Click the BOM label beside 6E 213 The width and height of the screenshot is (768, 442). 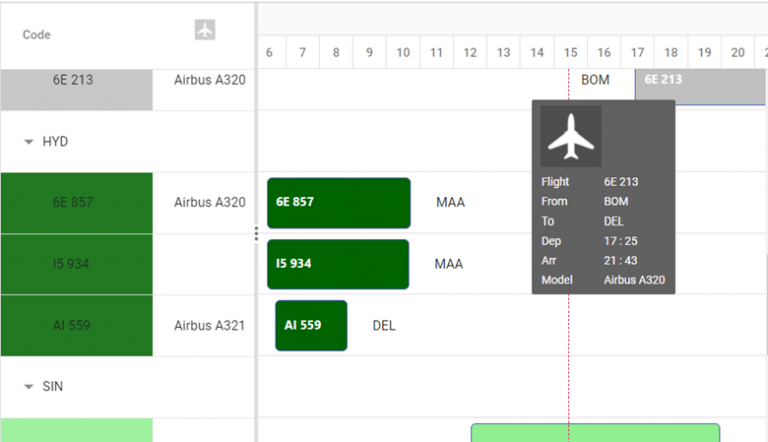pyautogui.click(x=595, y=80)
